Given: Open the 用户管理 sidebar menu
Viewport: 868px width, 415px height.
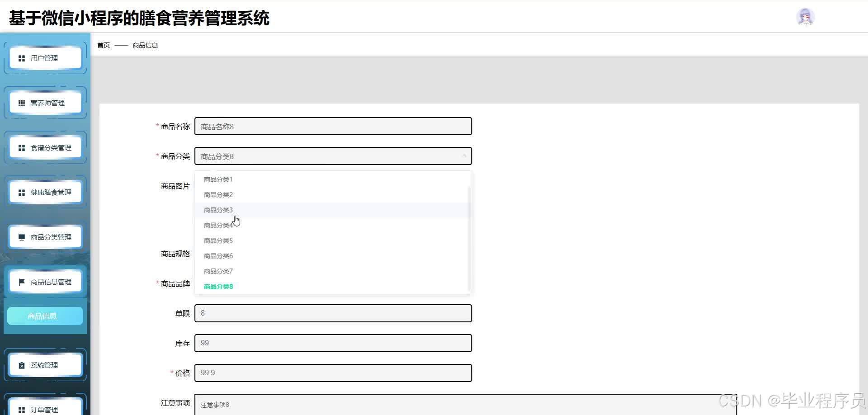Looking at the screenshot, I should point(45,58).
